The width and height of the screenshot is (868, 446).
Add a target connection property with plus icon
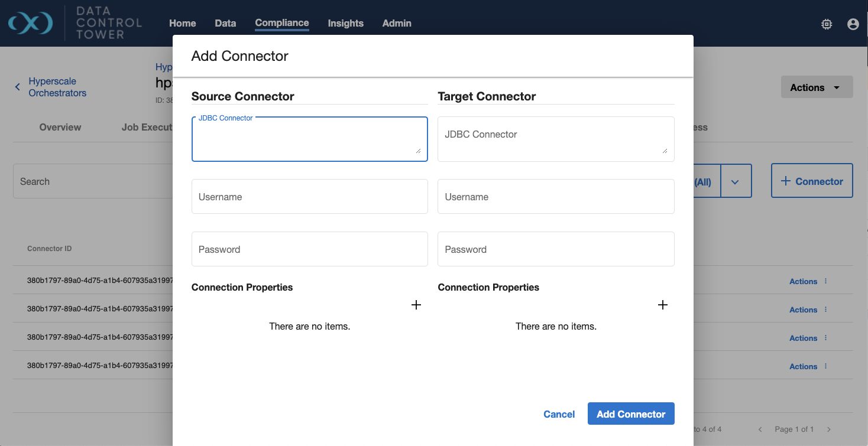pos(663,305)
